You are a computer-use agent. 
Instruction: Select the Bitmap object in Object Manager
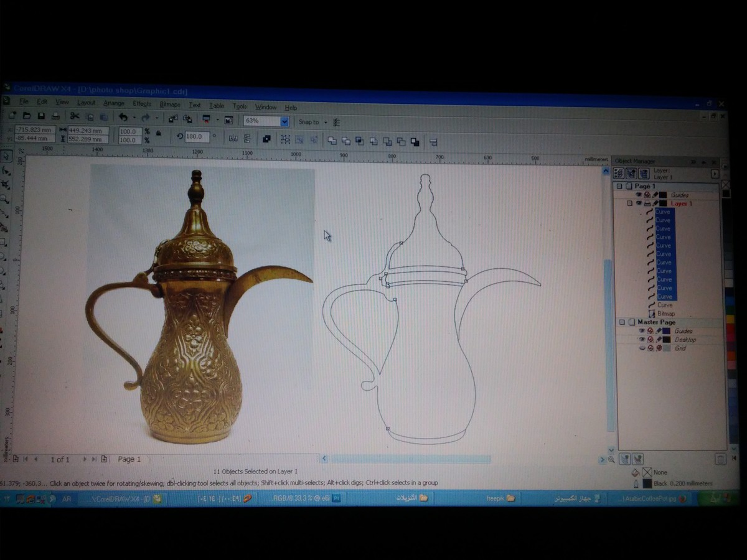pos(665,314)
